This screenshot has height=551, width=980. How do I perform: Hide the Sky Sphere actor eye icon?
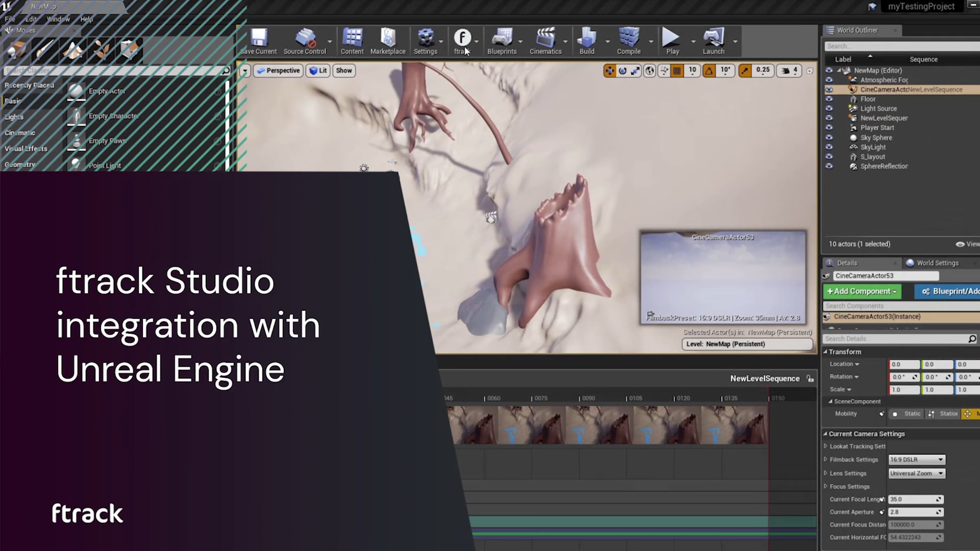click(829, 137)
